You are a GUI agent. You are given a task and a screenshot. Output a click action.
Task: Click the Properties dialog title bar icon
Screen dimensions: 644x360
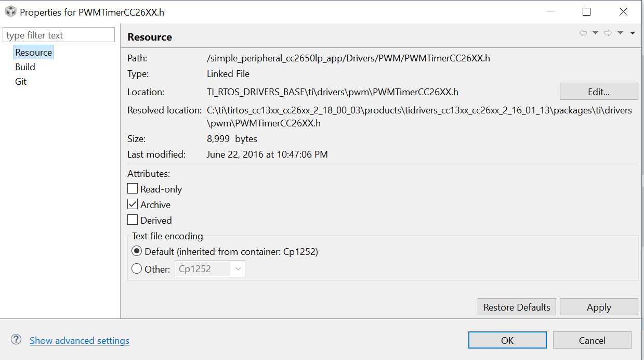(10, 11)
